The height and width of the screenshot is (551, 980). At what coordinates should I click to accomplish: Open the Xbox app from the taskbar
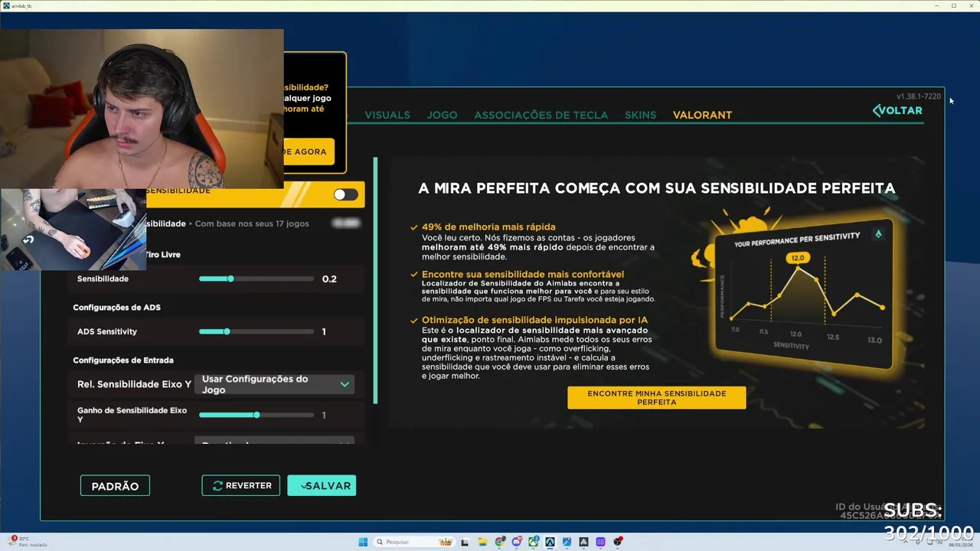pos(534,542)
